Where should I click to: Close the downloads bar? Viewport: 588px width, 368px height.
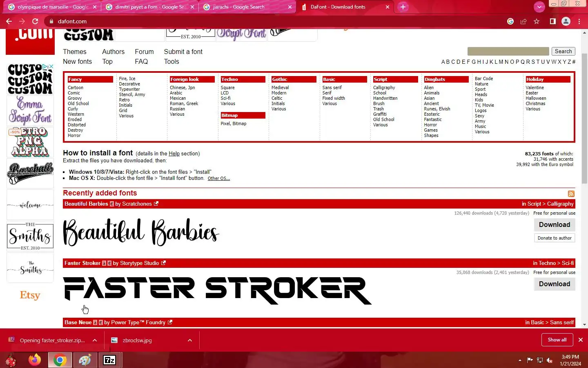[x=580, y=340]
